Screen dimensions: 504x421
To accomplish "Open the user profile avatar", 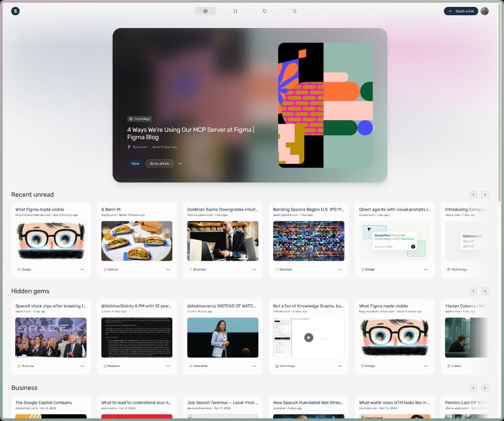I will (x=485, y=11).
